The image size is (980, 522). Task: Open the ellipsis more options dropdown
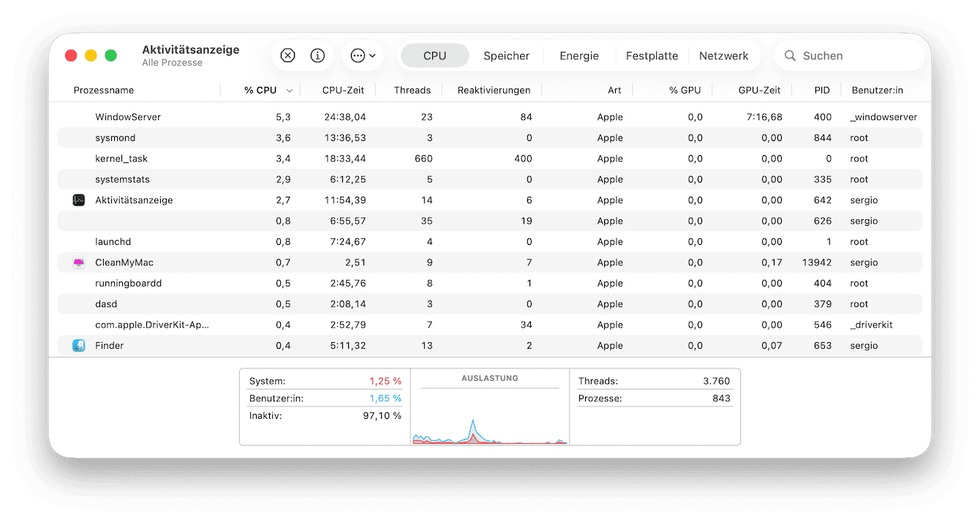click(x=363, y=56)
